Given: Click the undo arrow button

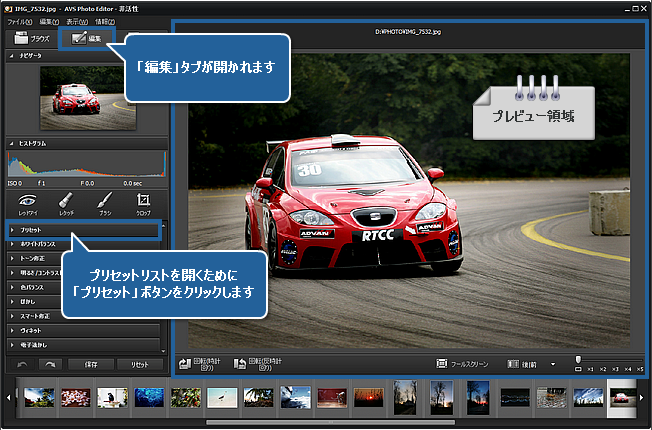Looking at the screenshot, I should 23,364.
